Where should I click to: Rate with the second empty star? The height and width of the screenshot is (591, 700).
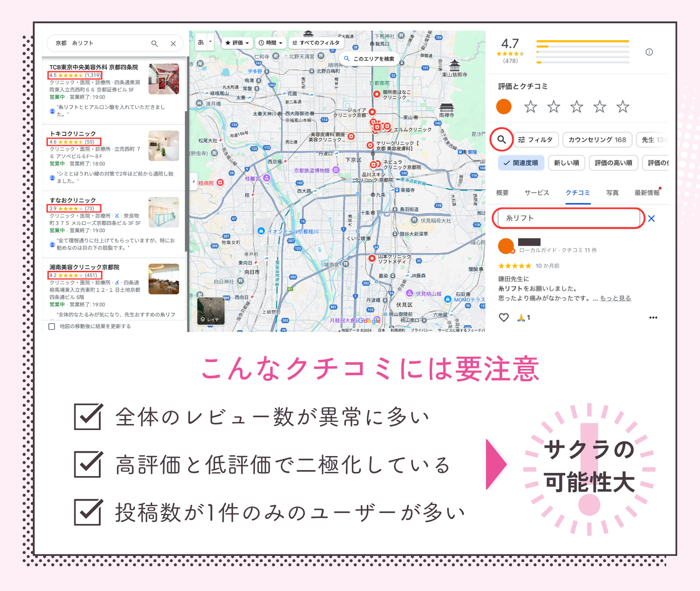pyautogui.click(x=554, y=107)
